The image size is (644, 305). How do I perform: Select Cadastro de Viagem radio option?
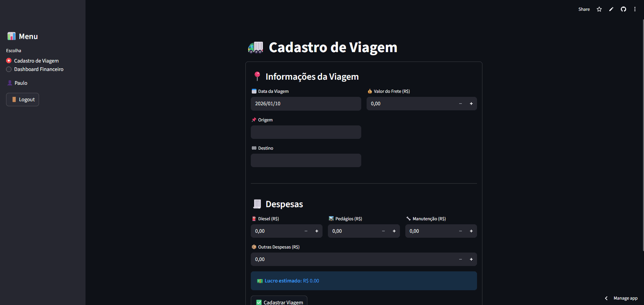(9, 61)
